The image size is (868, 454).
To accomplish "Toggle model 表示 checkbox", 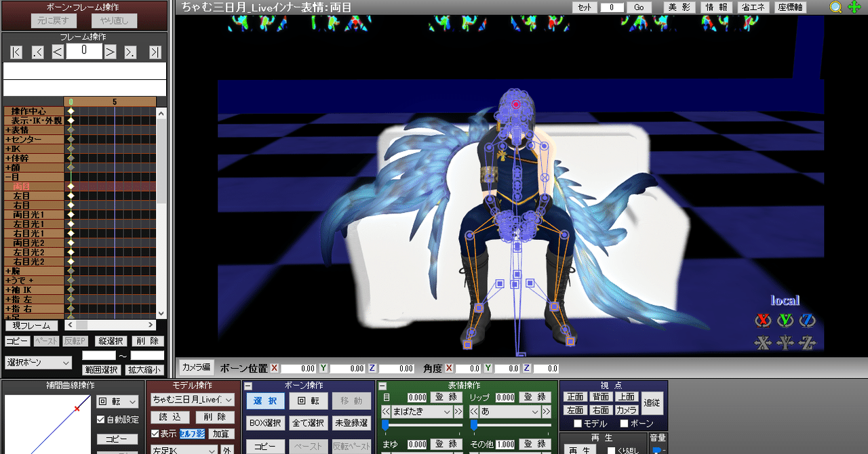I will click(x=155, y=434).
